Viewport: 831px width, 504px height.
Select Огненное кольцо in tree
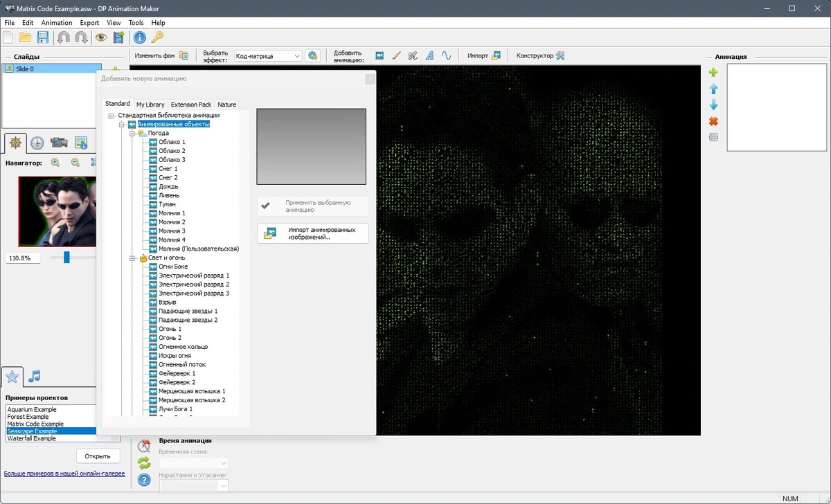click(183, 346)
